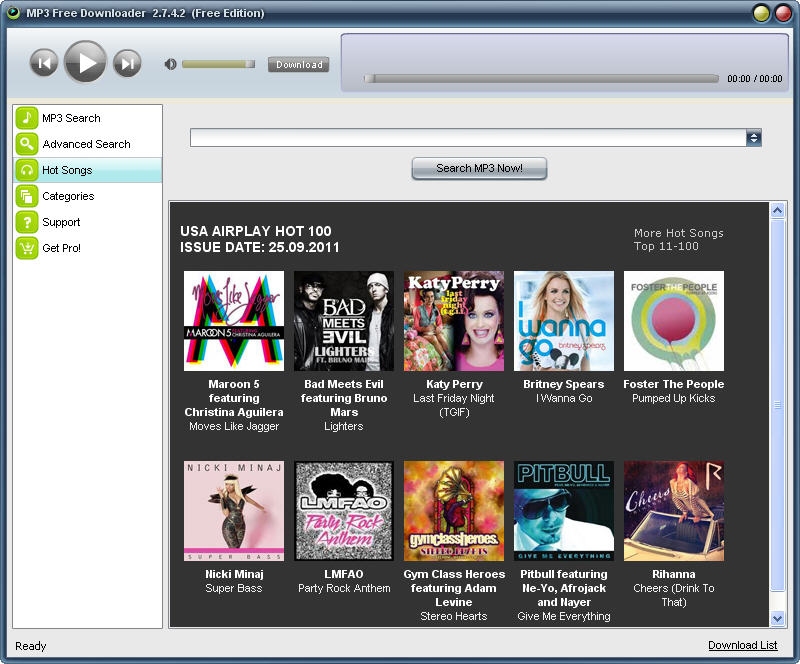Click the Super Bass song title
The height and width of the screenshot is (664, 800).
[234, 588]
